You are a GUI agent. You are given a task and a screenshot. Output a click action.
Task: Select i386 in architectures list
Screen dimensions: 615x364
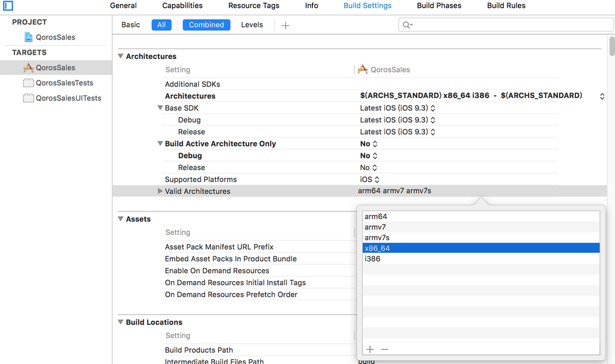pyautogui.click(x=481, y=258)
